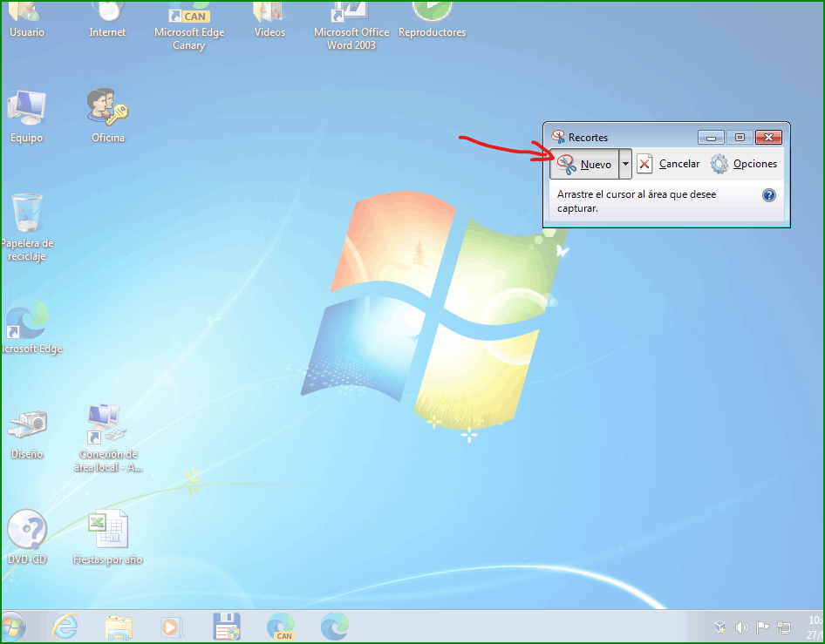
Task: Open the Nuevo snip type dropdown arrow
Action: click(x=625, y=164)
